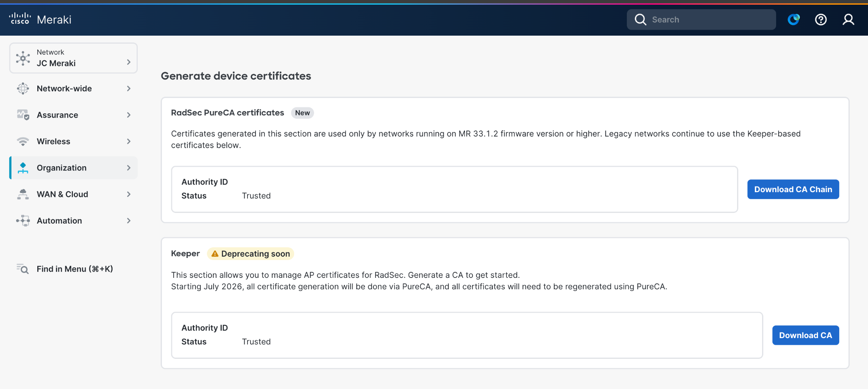Click the New badge beside RadSec PureCA

pos(302,113)
